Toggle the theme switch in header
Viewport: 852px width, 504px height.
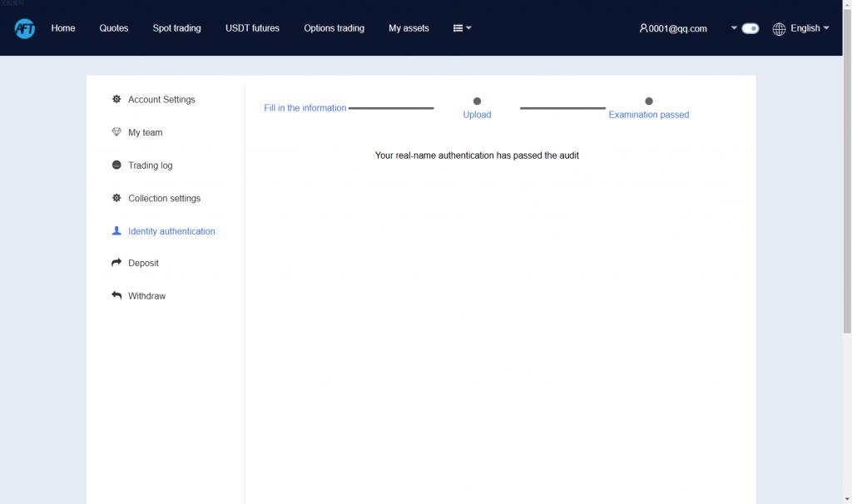pyautogui.click(x=750, y=28)
